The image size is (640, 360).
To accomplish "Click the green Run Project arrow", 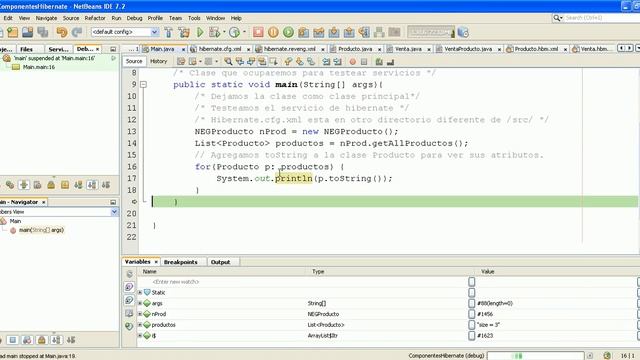I will click(200, 32).
